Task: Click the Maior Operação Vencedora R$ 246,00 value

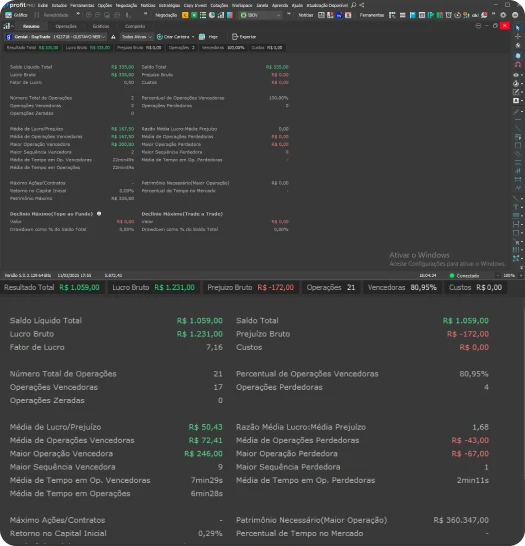Action: 203,454
